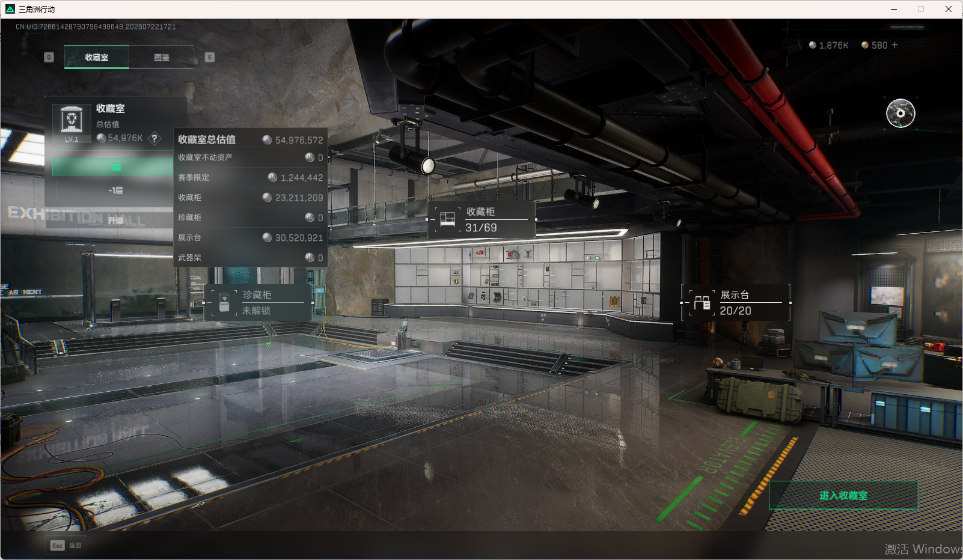Click the 展示台 30,520,921 row

point(251,237)
